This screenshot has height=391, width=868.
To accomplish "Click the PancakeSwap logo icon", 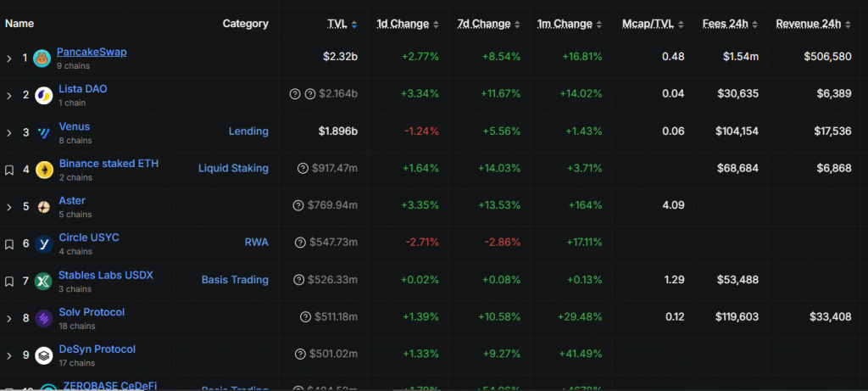I will coord(42,59).
